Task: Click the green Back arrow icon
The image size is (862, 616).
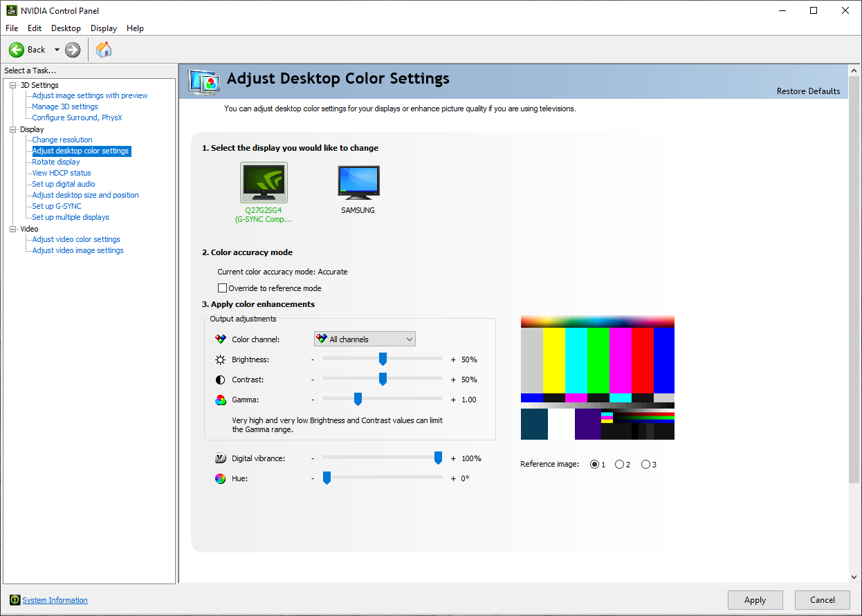Action: 17,50
